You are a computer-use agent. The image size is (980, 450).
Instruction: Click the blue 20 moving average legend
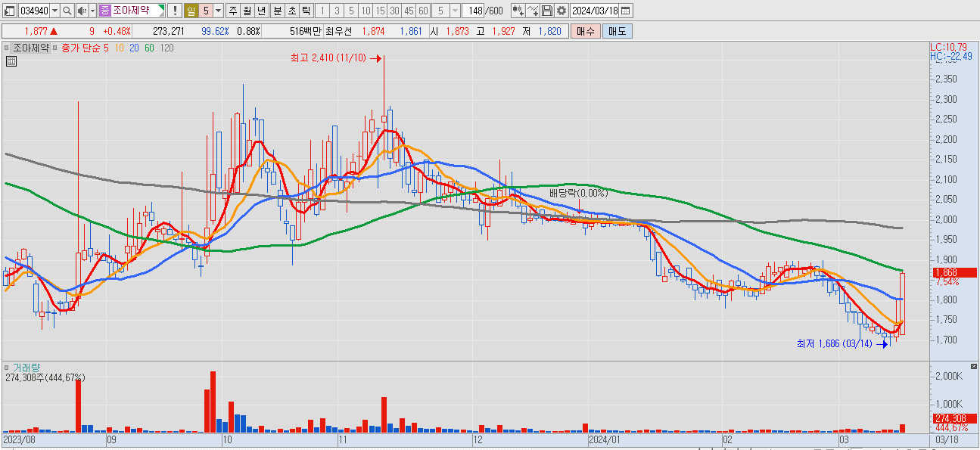[134, 48]
